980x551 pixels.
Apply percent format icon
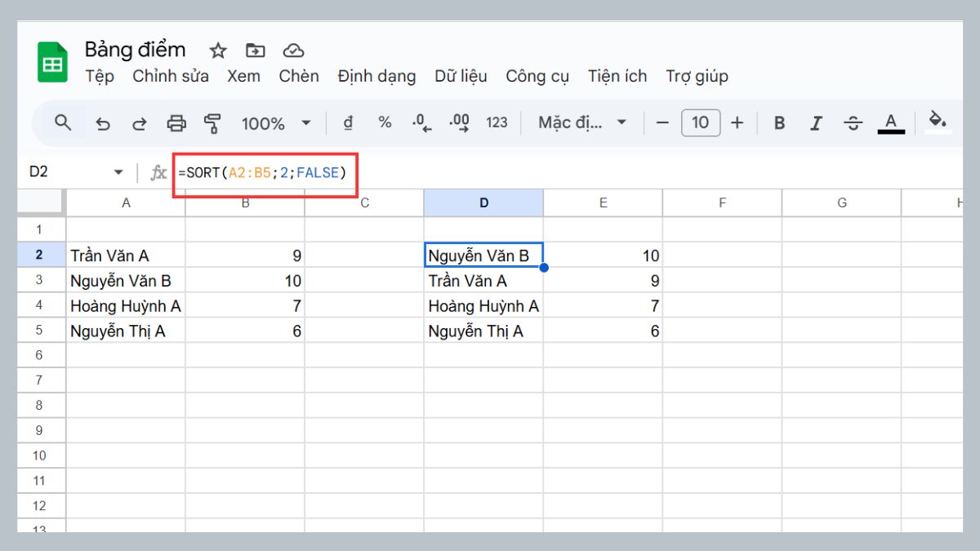click(383, 122)
